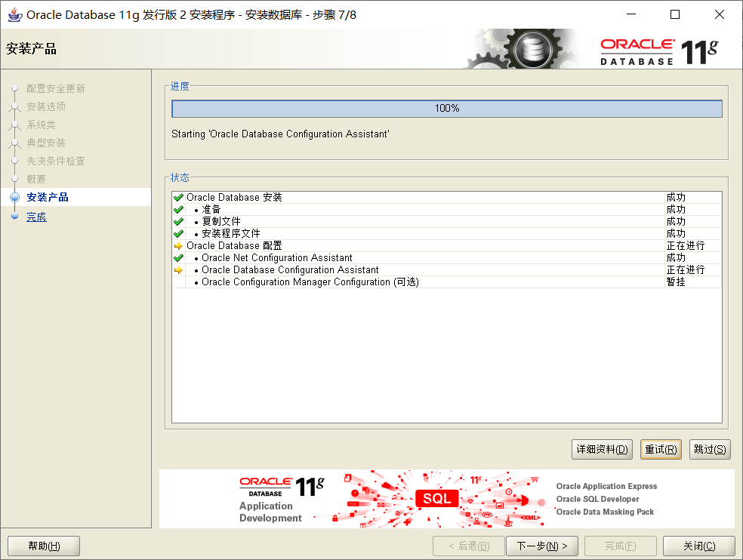Click the 重试(R) retry button
The width and height of the screenshot is (743, 560).
pos(661,449)
